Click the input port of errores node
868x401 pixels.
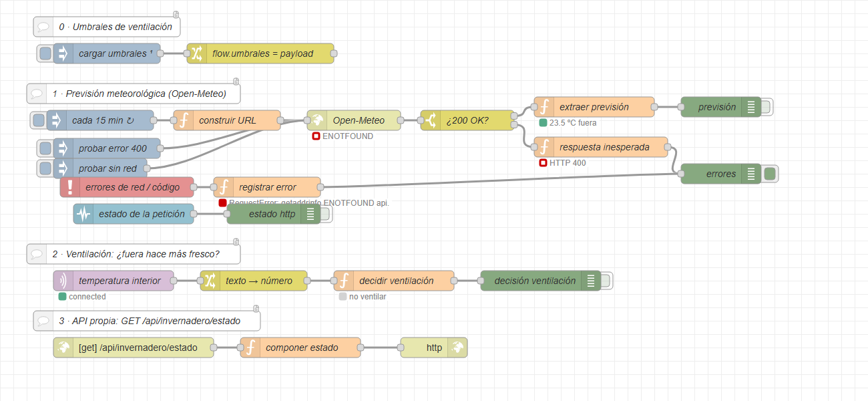coord(681,174)
